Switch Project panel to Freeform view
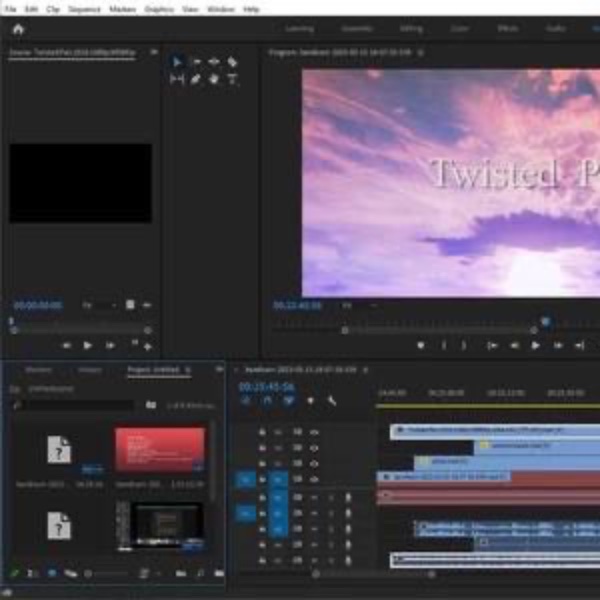This screenshot has height=600, width=600. tap(70, 573)
